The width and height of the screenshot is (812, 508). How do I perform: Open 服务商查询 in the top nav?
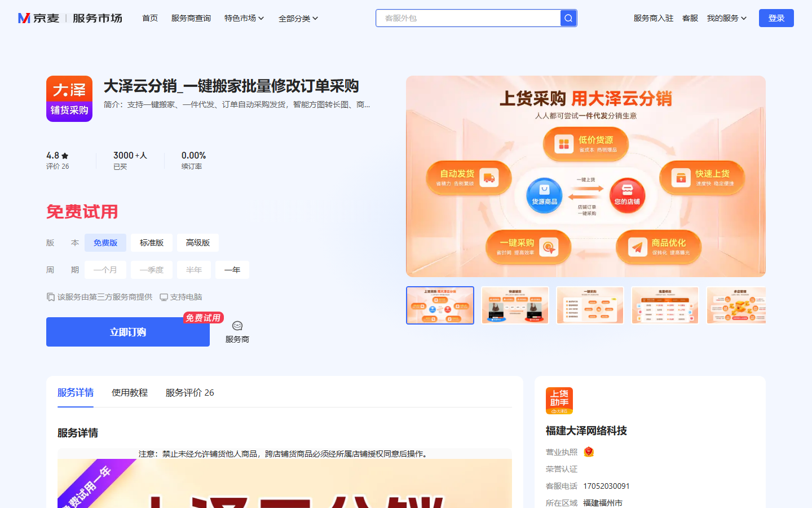pos(191,18)
